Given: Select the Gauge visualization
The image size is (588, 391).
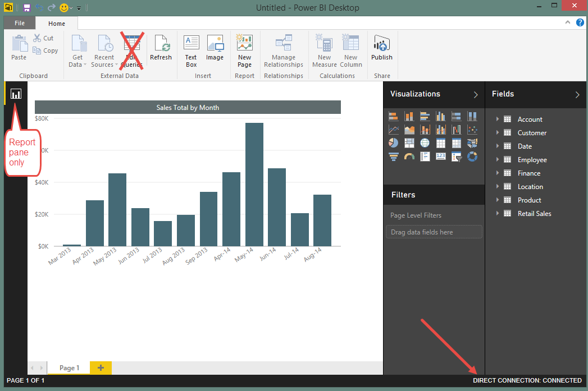Looking at the screenshot, I should tap(409, 157).
